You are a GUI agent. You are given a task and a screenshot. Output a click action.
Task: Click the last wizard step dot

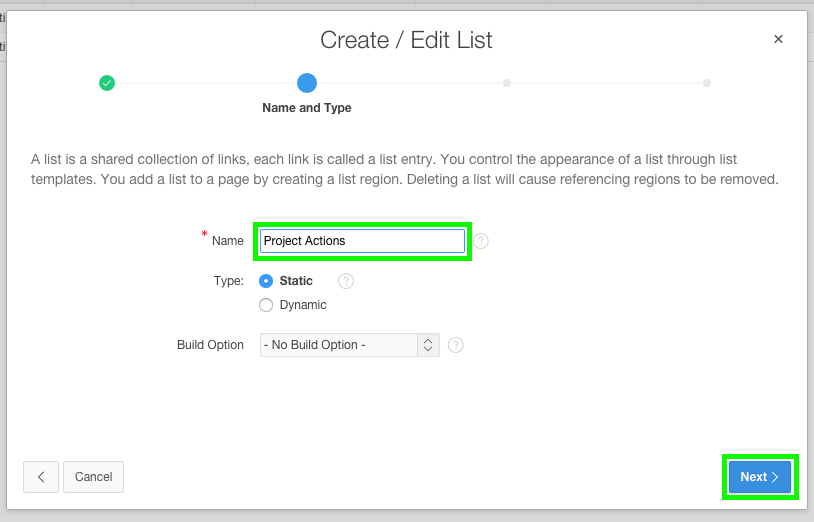pyautogui.click(x=707, y=83)
